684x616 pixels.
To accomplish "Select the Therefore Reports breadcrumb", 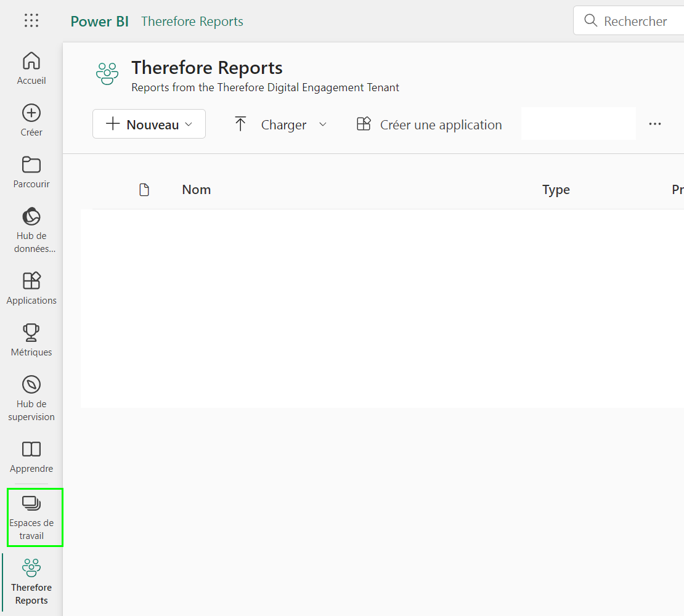I will (x=192, y=21).
